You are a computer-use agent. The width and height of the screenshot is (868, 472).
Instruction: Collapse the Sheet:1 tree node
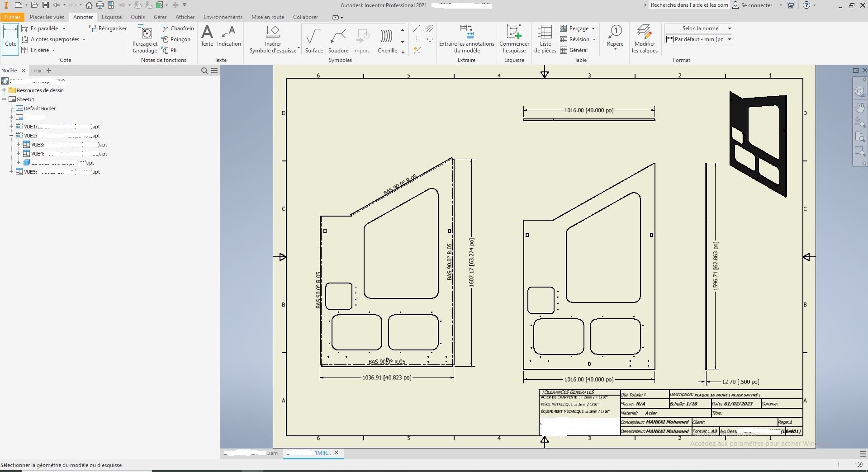click(4, 99)
